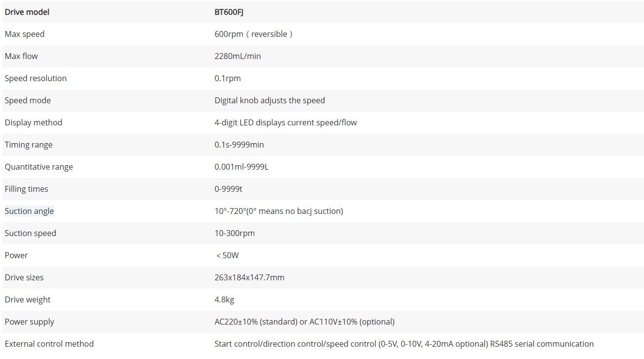Click the "Display method" label

pos(33,122)
